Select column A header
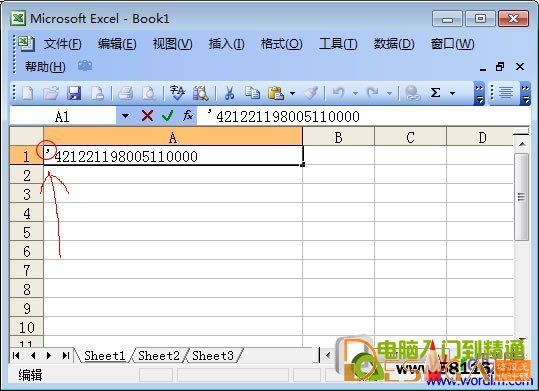Screen dimensions: 539x391 (173, 137)
